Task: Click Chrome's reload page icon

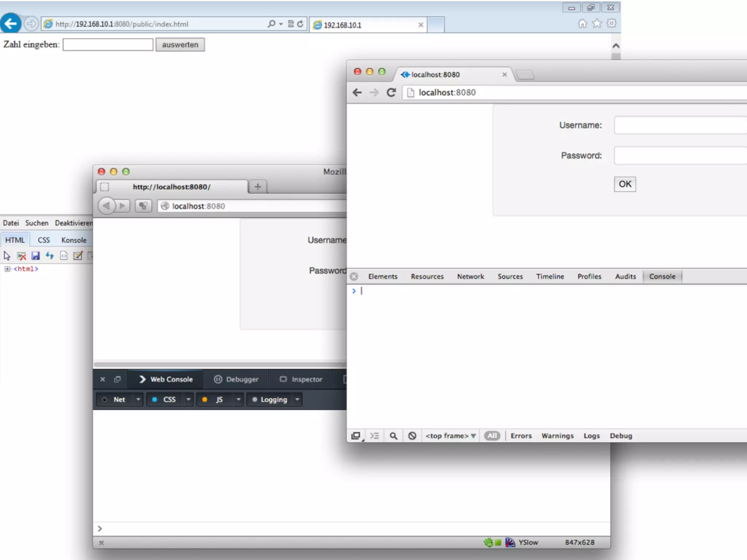Action: click(x=391, y=93)
